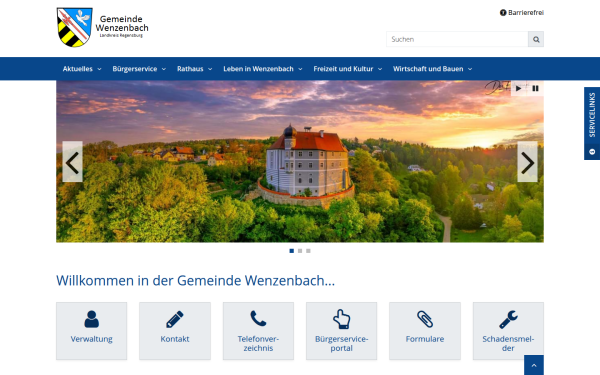Click the phone icon for Telefonverzeichnis
600x375 pixels.
[258, 318]
